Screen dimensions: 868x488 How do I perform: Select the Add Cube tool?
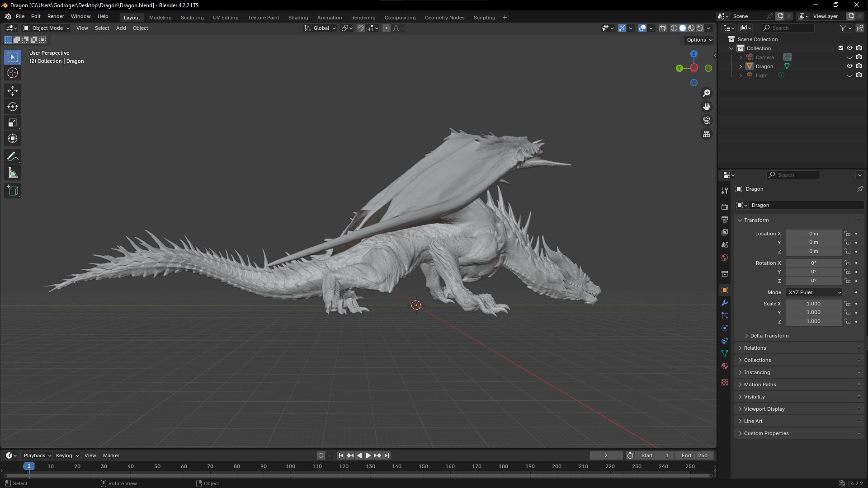click(13, 191)
